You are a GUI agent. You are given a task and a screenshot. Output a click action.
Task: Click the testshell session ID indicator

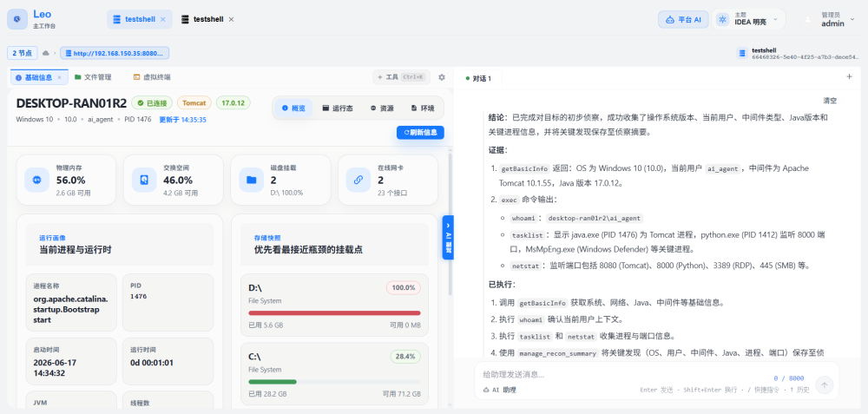pyautogui.click(x=798, y=53)
